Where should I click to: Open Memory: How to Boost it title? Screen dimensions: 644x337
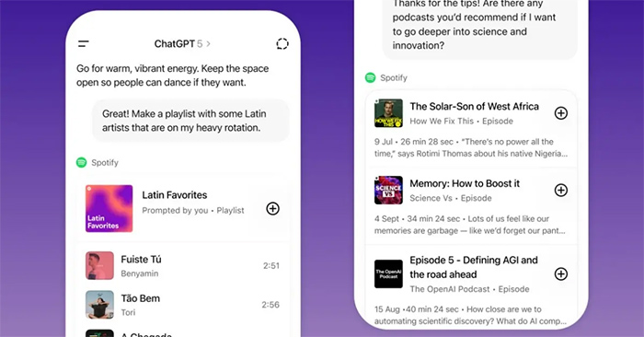pos(465,183)
